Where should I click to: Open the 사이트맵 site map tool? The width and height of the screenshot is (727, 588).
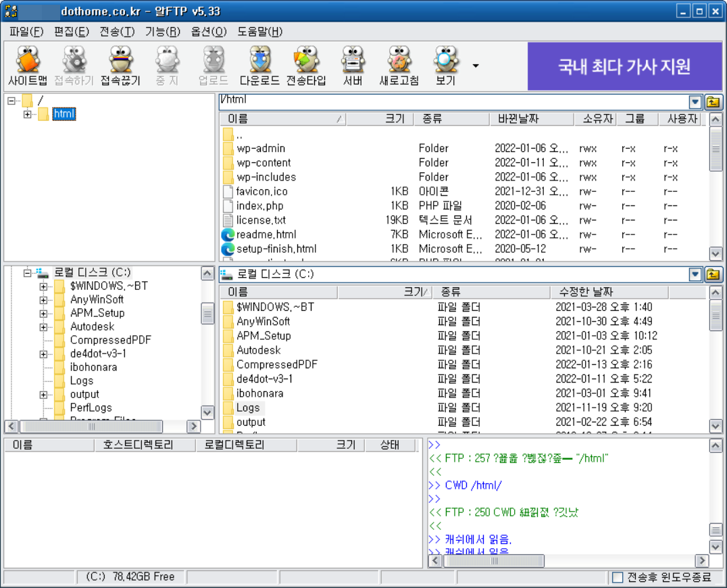click(x=28, y=66)
